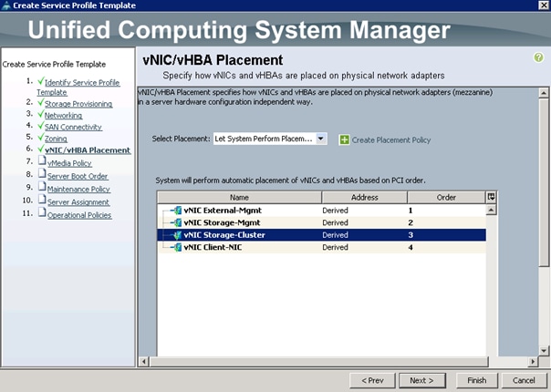
Task: Click the page icon next to Maintenance Policy
Action: tap(42, 187)
